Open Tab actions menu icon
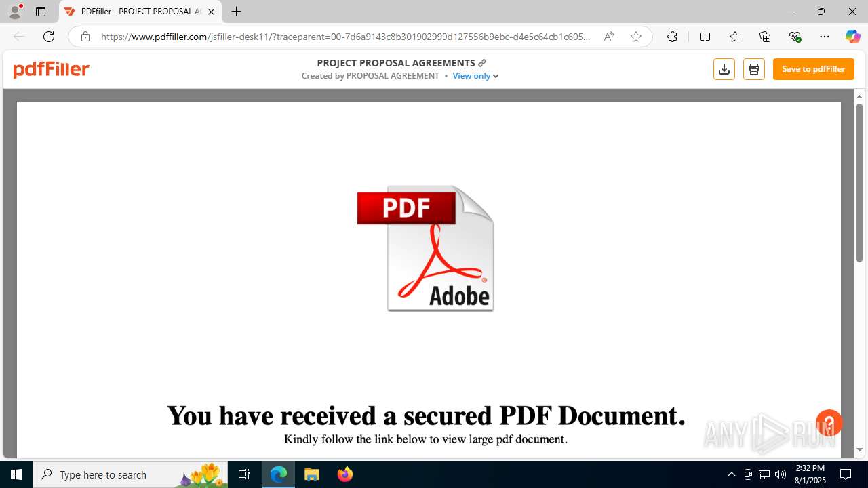 (x=41, y=12)
